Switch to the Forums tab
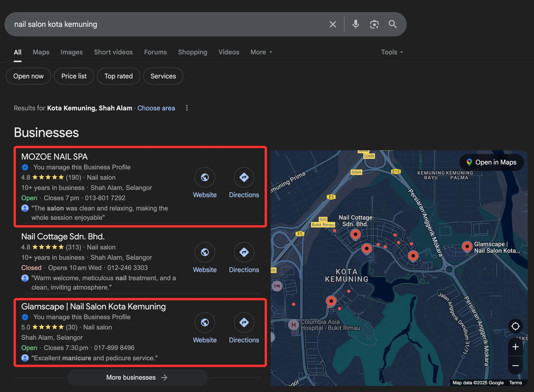 [155, 52]
